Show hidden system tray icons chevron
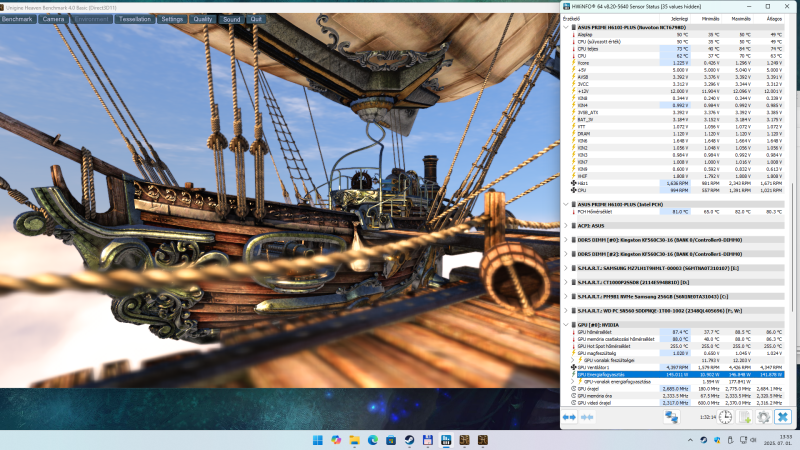The width and height of the screenshot is (800, 450). pos(690,440)
